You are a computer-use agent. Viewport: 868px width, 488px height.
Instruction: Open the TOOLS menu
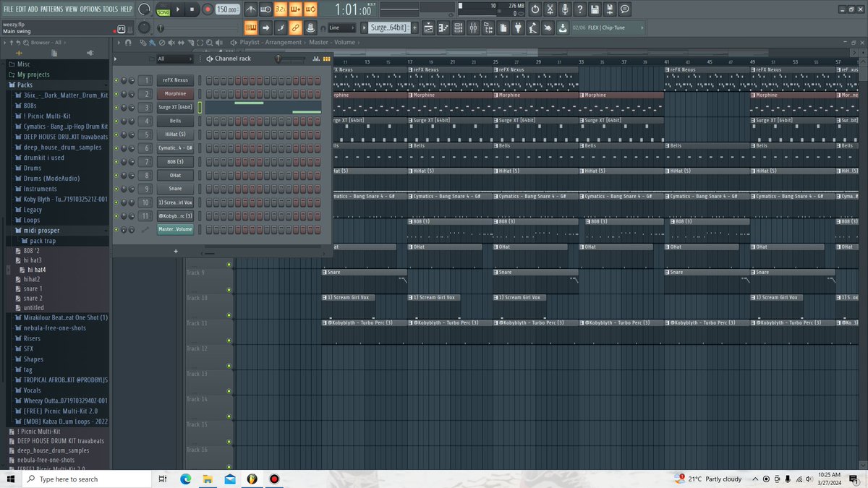coord(111,9)
